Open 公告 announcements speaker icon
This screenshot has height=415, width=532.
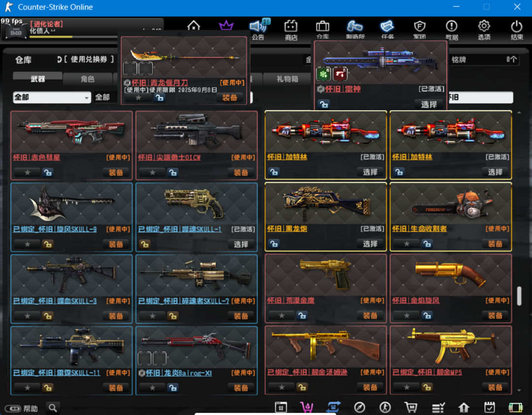[x=259, y=29]
